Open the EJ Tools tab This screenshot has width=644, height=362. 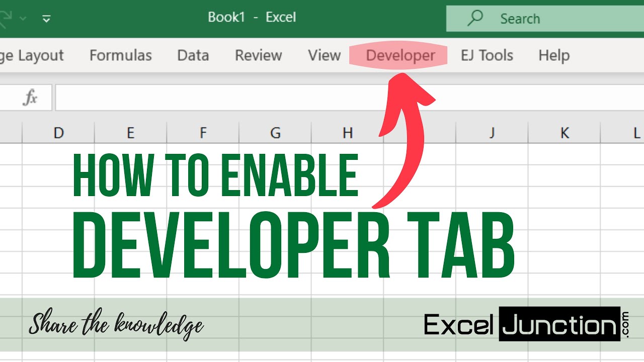[487, 55]
